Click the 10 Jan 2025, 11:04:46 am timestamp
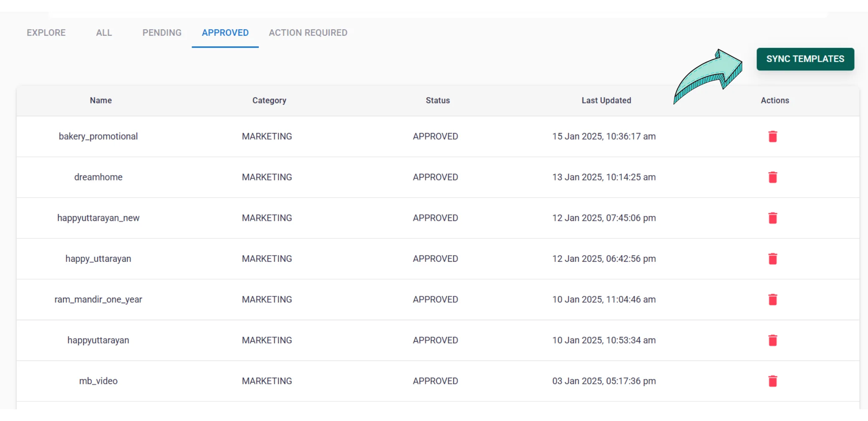This screenshot has width=868, height=421. [x=604, y=299]
